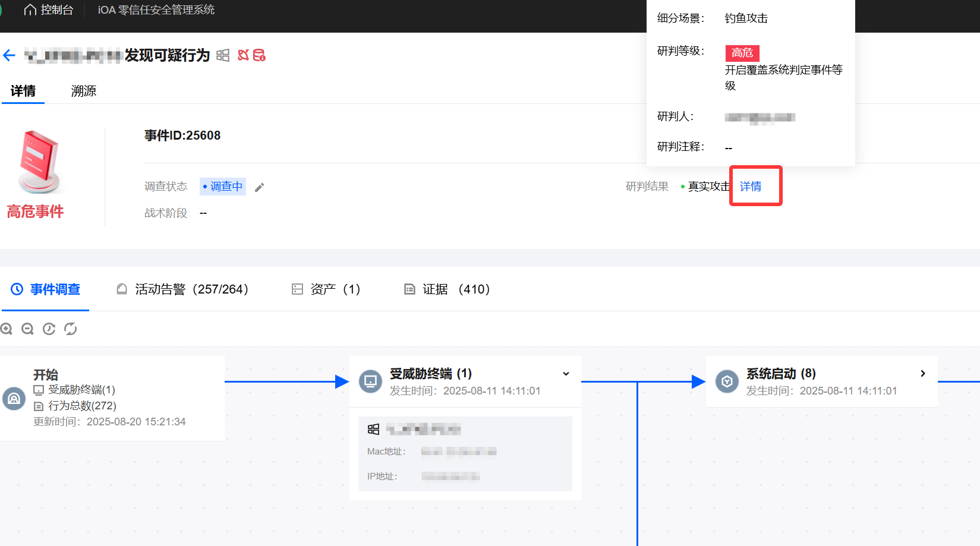Click the 开始 node round icon
Image resolution: width=980 pixels, height=546 pixels.
[14, 399]
